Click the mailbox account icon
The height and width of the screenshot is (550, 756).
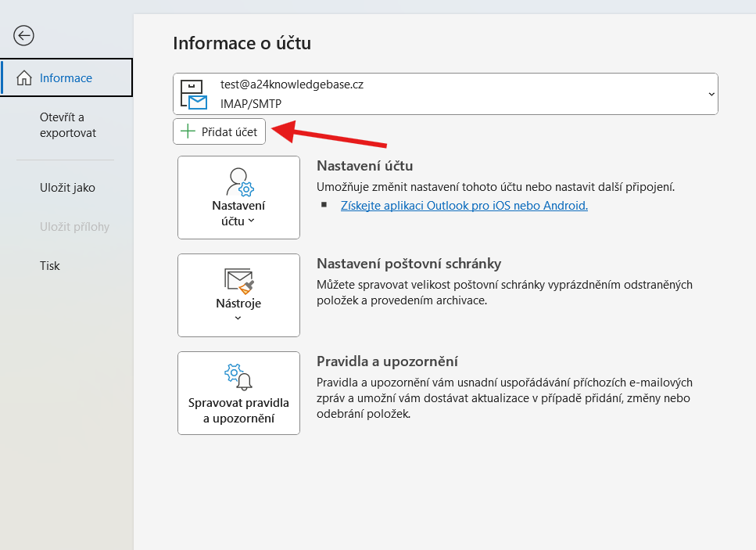tap(193, 94)
